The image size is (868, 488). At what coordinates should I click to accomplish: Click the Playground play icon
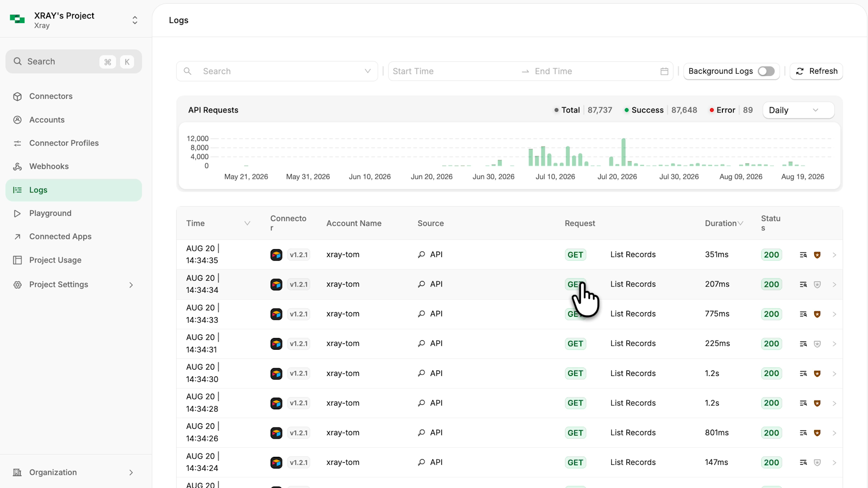point(18,214)
